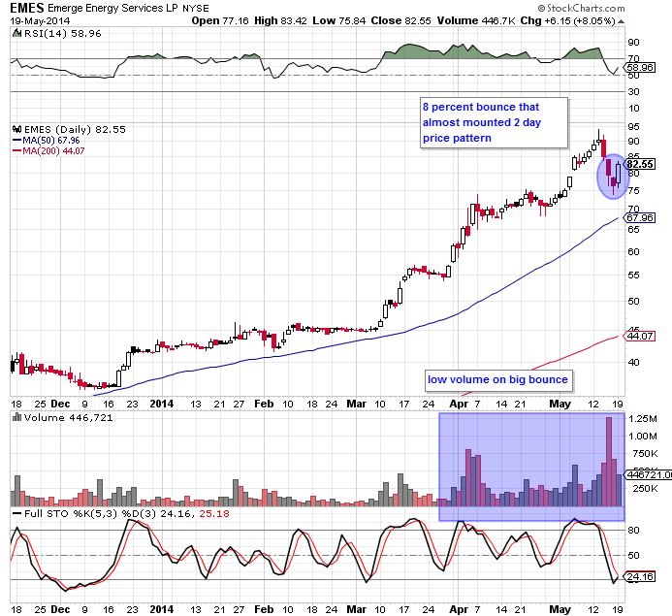Click the 2014 label on price date axis
Screen dimensions: 672x616
tap(162, 404)
